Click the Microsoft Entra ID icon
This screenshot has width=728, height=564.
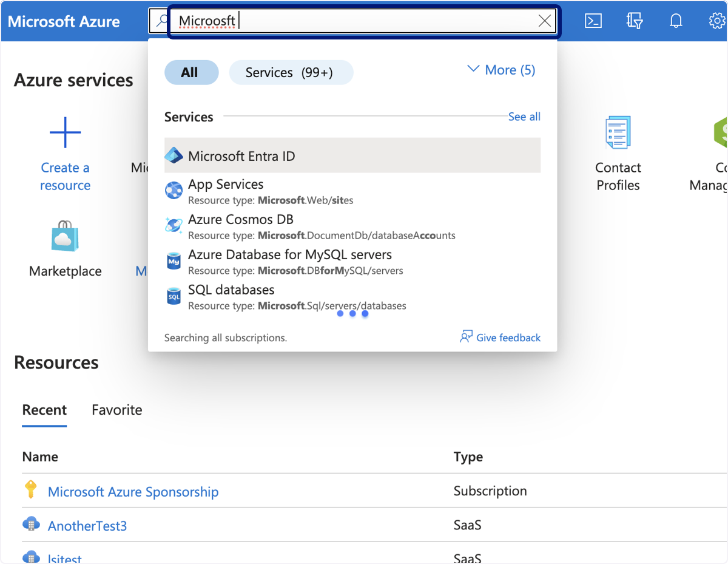point(174,156)
